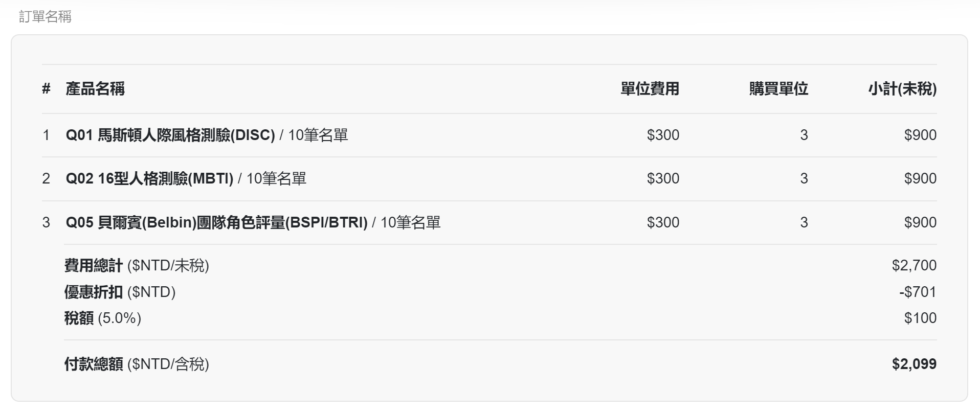Select Q02 16型人格測驗(MBTI) product name
This screenshot has height=413, width=980.
point(149,178)
